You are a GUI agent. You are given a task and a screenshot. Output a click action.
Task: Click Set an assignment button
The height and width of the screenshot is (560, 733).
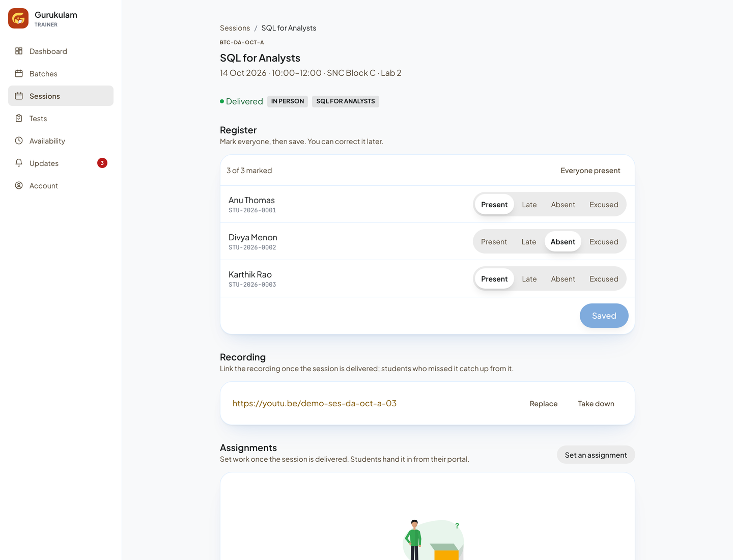coord(596,455)
